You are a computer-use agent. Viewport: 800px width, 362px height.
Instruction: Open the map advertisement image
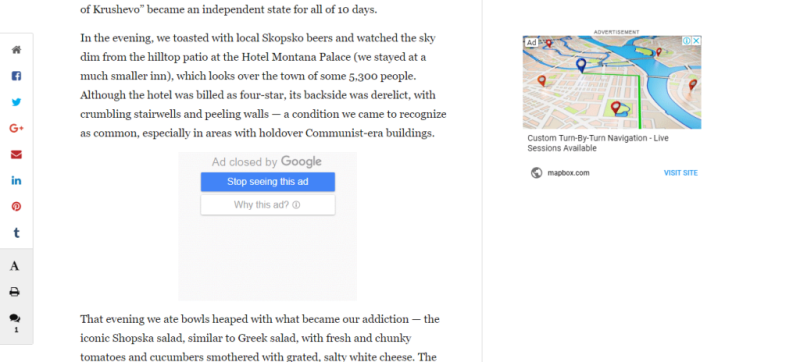(612, 82)
